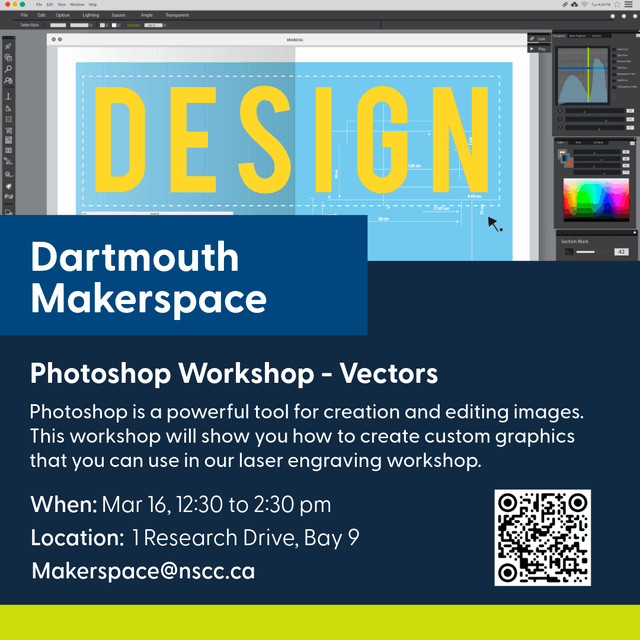Click the Makerspace@nscc.ca email link
The height and width of the screenshot is (640, 640).
click(x=143, y=572)
